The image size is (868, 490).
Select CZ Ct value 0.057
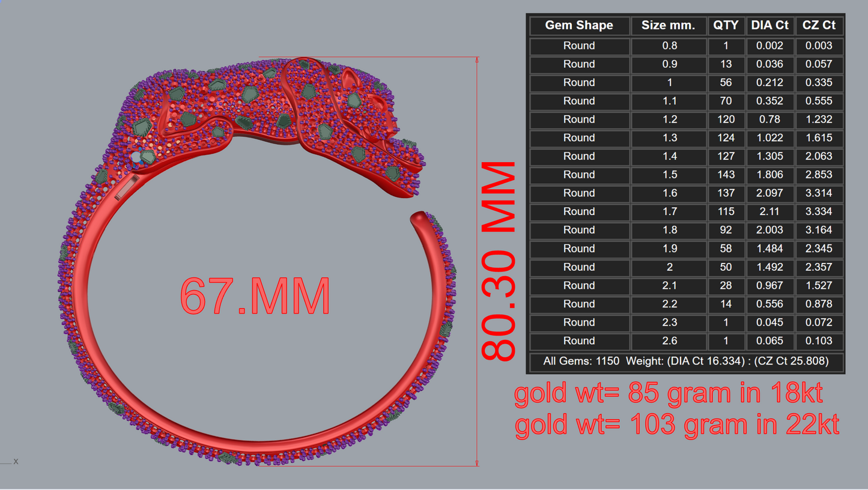click(x=819, y=64)
